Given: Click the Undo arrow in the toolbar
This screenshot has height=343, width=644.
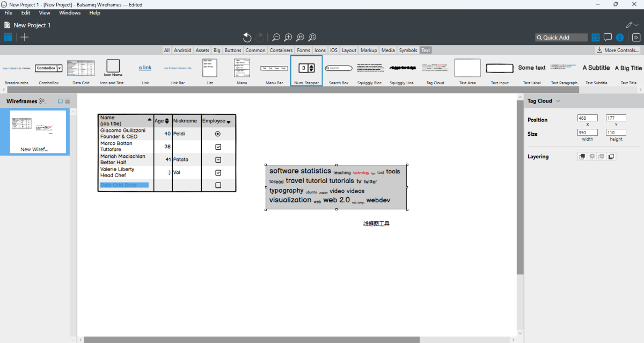Looking at the screenshot, I should (247, 37).
